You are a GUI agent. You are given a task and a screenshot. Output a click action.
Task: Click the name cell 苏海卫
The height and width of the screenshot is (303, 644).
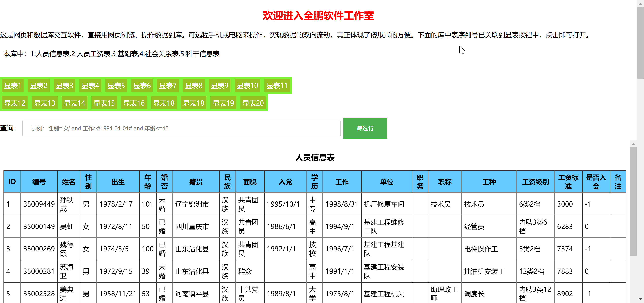click(x=69, y=271)
